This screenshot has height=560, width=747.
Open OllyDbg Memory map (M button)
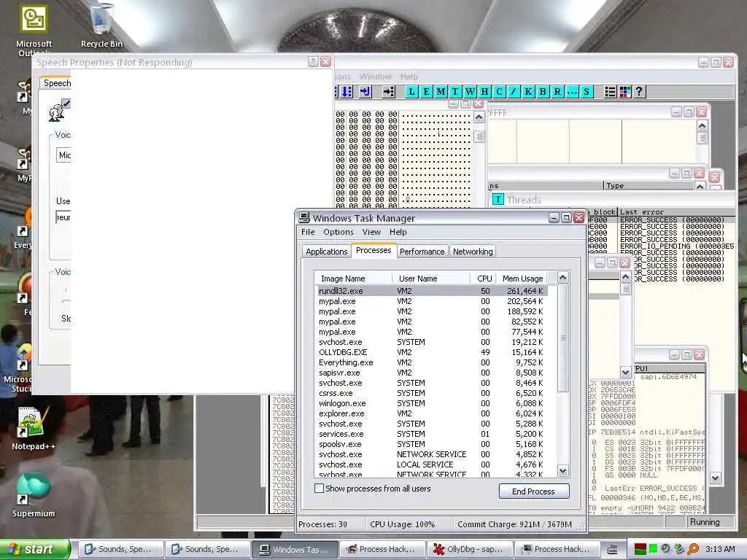pyautogui.click(x=441, y=92)
